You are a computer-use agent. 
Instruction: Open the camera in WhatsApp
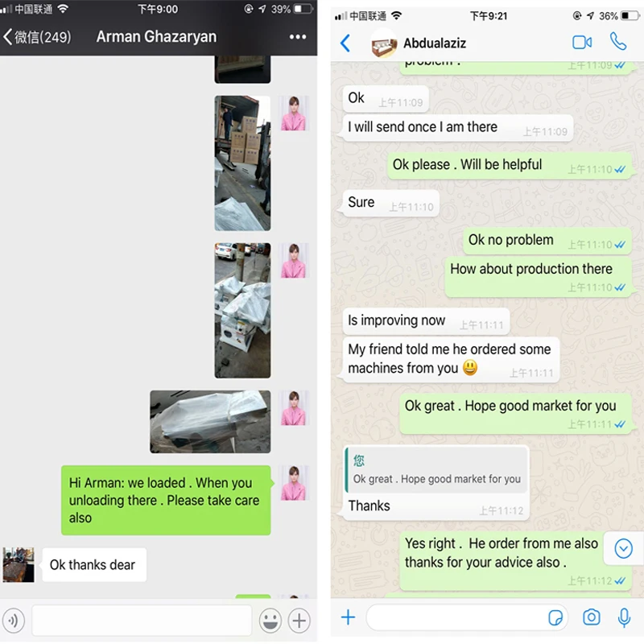click(x=591, y=617)
